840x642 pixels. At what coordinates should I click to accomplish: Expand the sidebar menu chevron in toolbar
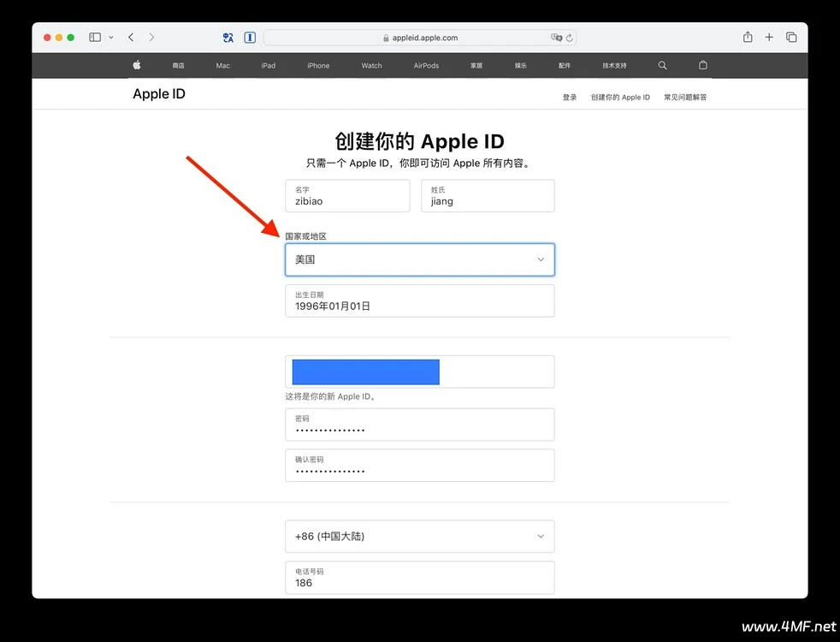(x=111, y=38)
